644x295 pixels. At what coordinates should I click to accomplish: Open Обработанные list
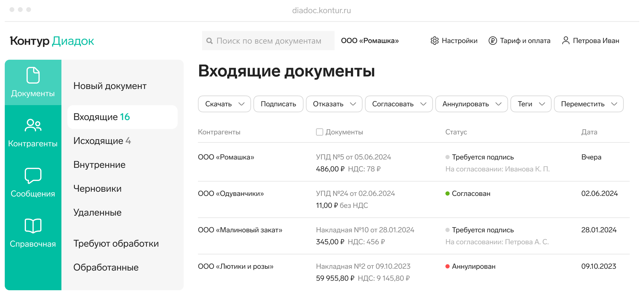[106, 268]
